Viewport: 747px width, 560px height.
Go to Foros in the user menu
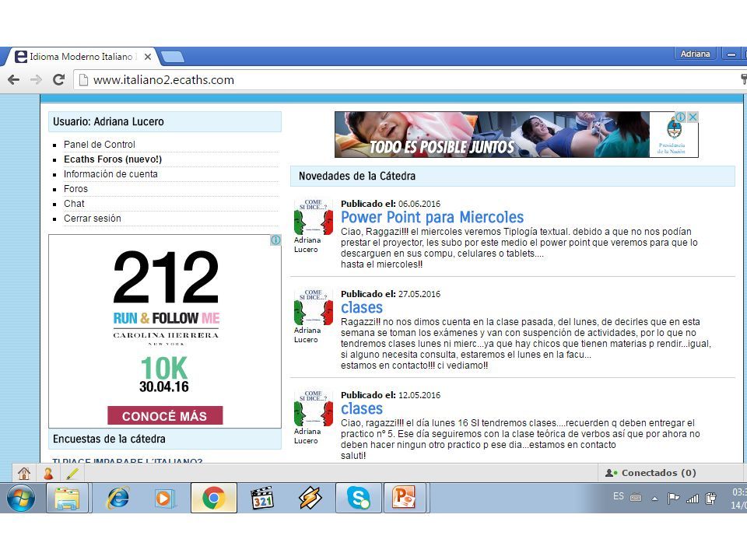[75, 188]
